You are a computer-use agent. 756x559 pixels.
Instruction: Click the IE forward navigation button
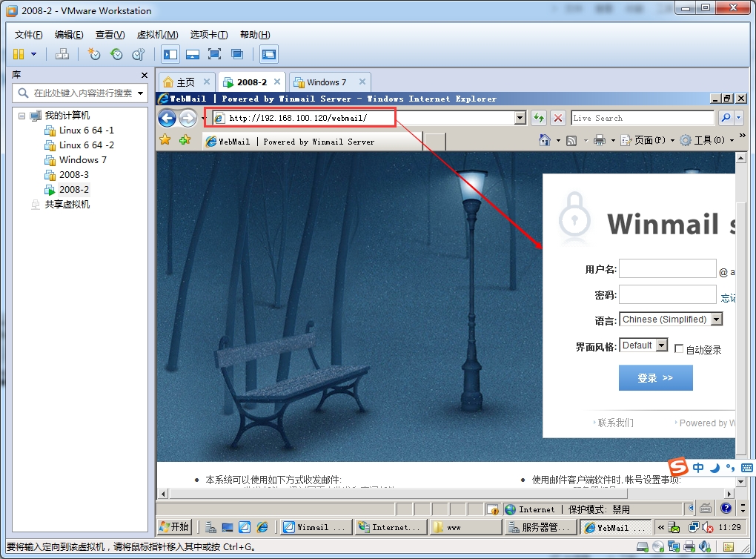point(188,118)
